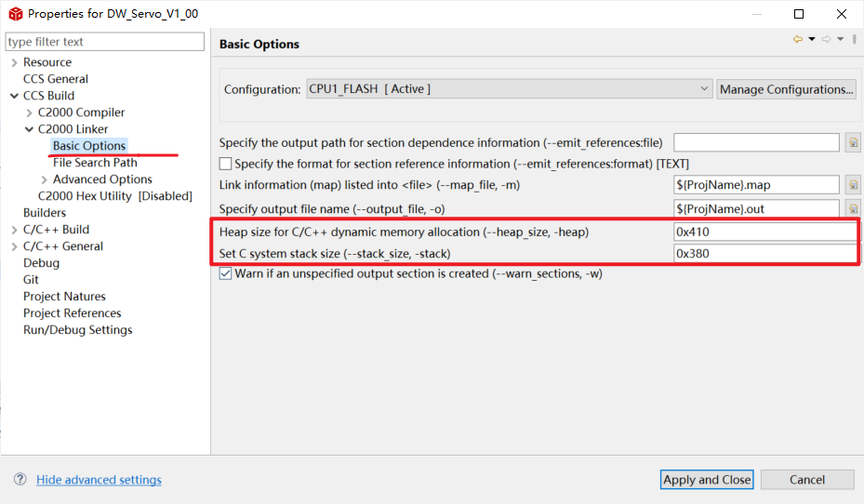Expand the C2000 Compiler node

[29, 113]
